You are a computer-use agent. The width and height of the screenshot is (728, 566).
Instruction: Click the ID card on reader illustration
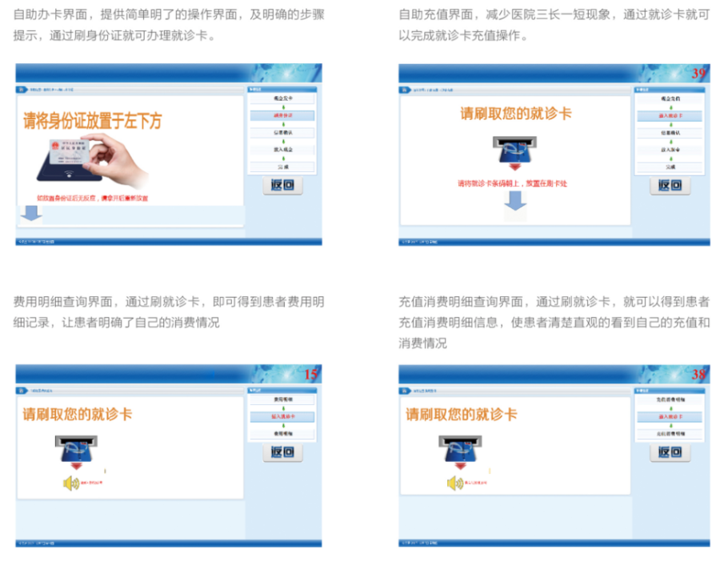point(88,160)
